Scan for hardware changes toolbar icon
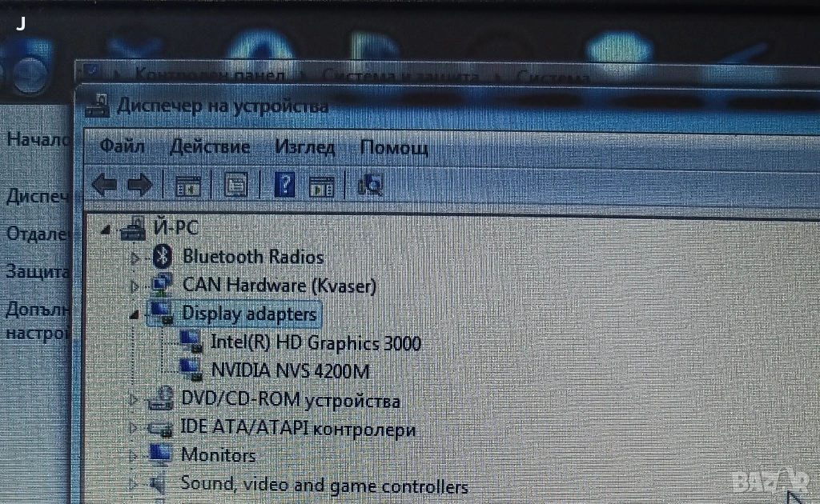This screenshot has width=820, height=504. (x=371, y=186)
